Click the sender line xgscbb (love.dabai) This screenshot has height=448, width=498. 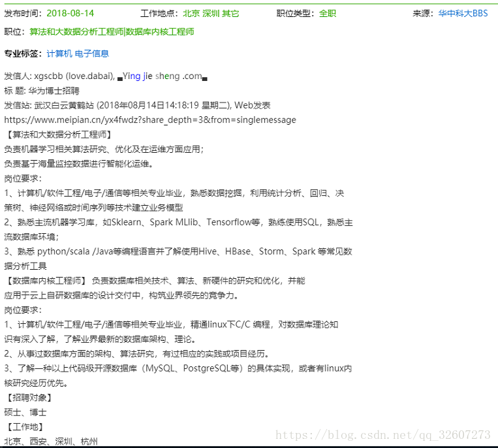59,76
